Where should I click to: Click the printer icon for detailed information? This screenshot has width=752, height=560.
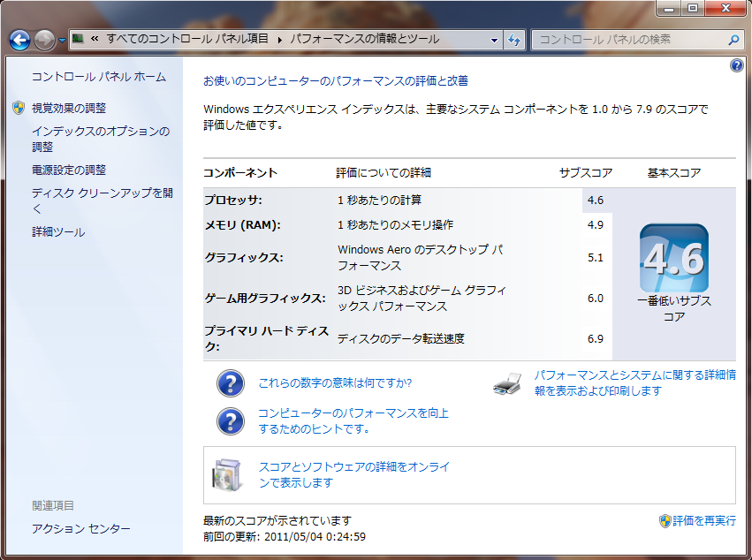pyautogui.click(x=510, y=382)
